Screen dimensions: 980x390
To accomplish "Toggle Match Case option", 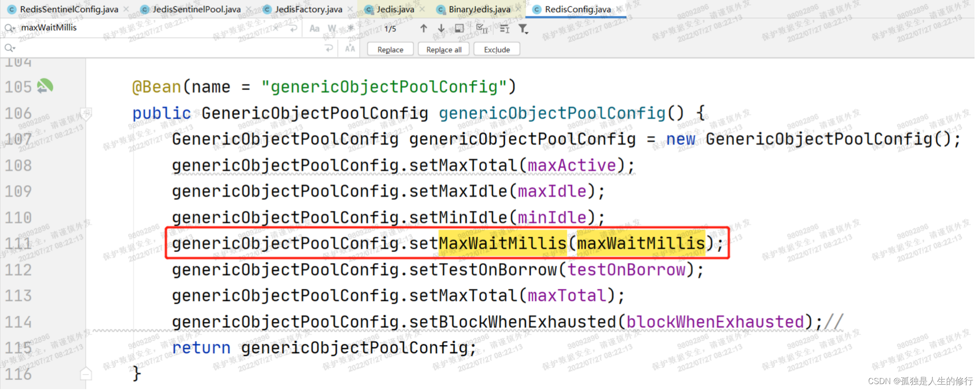I will (x=314, y=29).
